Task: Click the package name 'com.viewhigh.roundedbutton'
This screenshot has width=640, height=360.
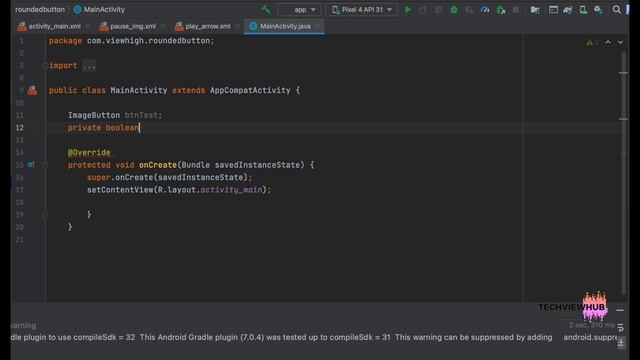Action: click(148, 40)
